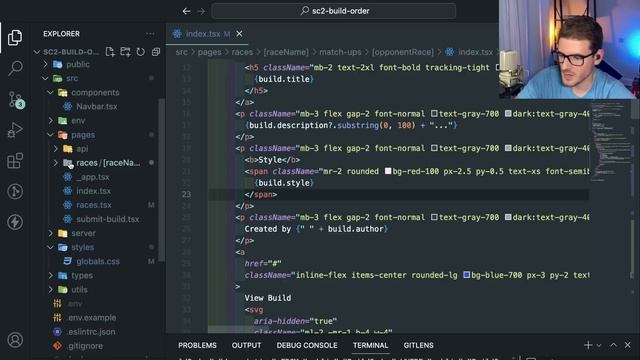Close the bottom panel
The width and height of the screenshot is (640, 360).
tap(628, 345)
